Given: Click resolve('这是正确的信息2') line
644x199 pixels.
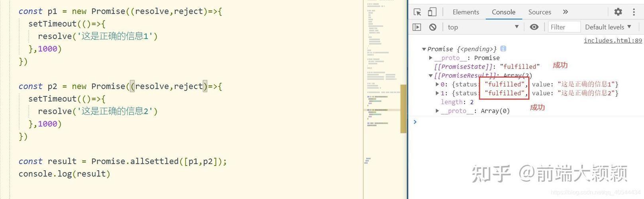Looking at the screenshot, I should (98, 111).
